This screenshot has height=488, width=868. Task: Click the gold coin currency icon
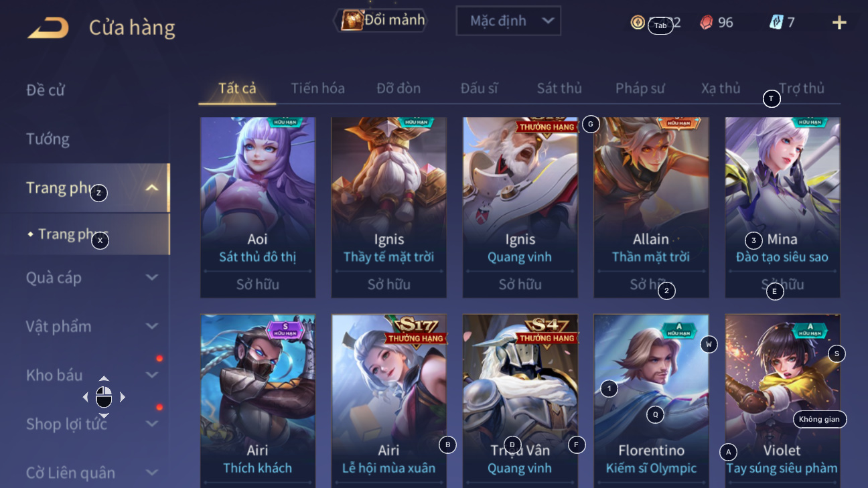coord(638,23)
